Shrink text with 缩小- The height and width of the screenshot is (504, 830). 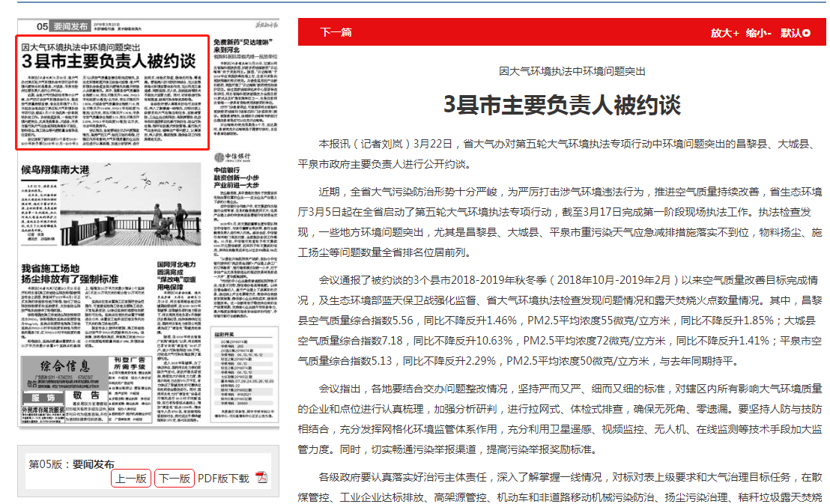[758, 33]
